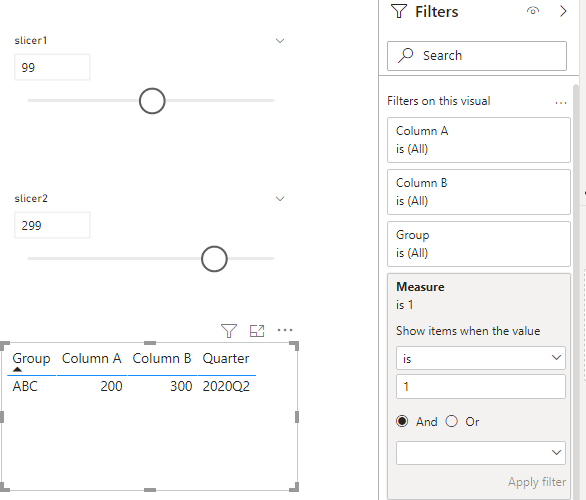Sort table by the Column A header
This screenshot has width=586, height=500.
tap(92, 358)
